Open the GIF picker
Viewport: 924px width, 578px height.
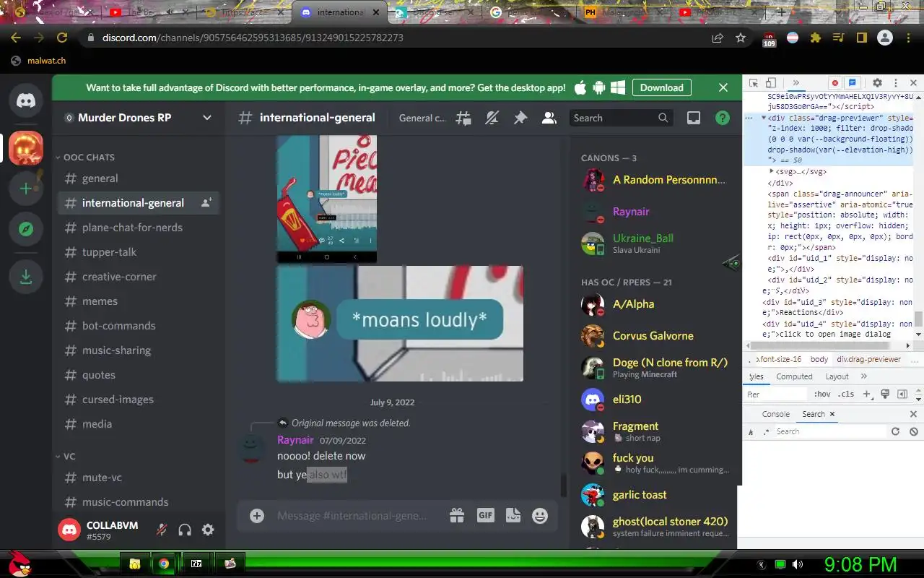(485, 515)
